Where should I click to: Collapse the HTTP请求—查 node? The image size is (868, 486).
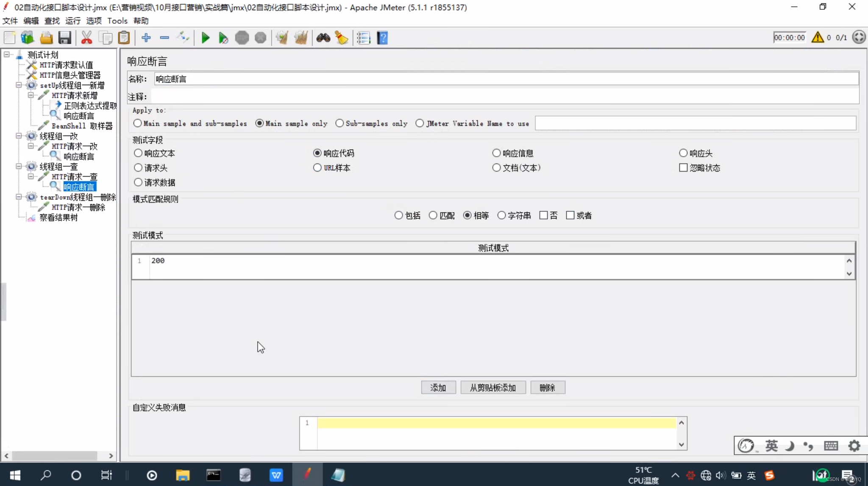click(x=31, y=176)
